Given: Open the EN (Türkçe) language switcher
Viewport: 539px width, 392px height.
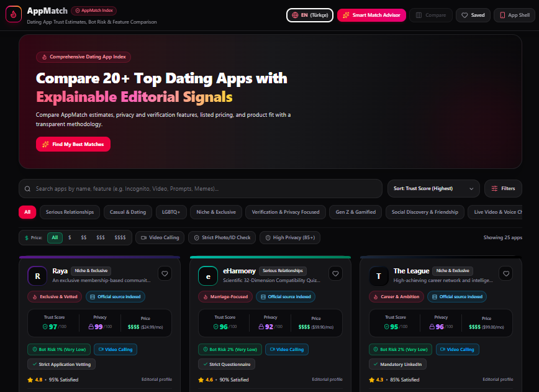Looking at the screenshot, I should click(x=310, y=15).
